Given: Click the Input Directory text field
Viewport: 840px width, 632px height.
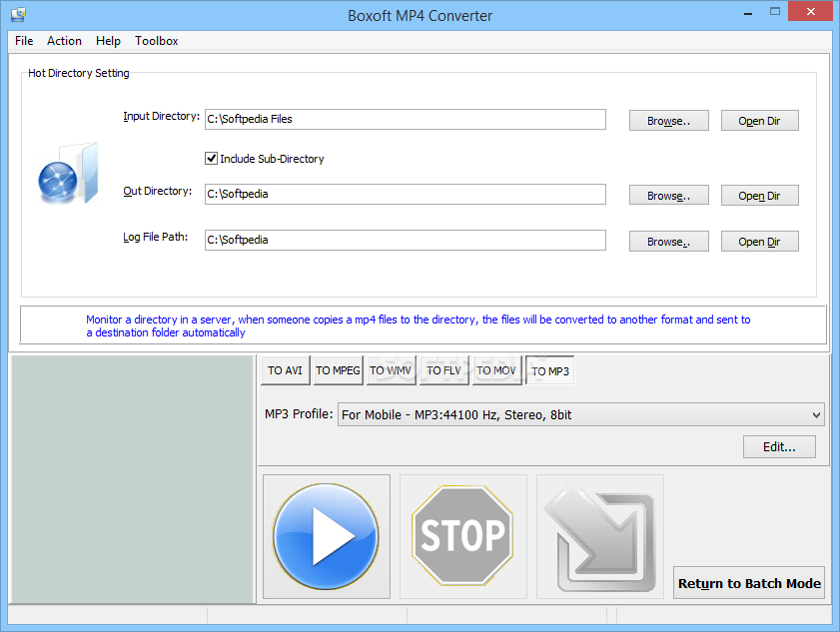Looking at the screenshot, I should 406,120.
